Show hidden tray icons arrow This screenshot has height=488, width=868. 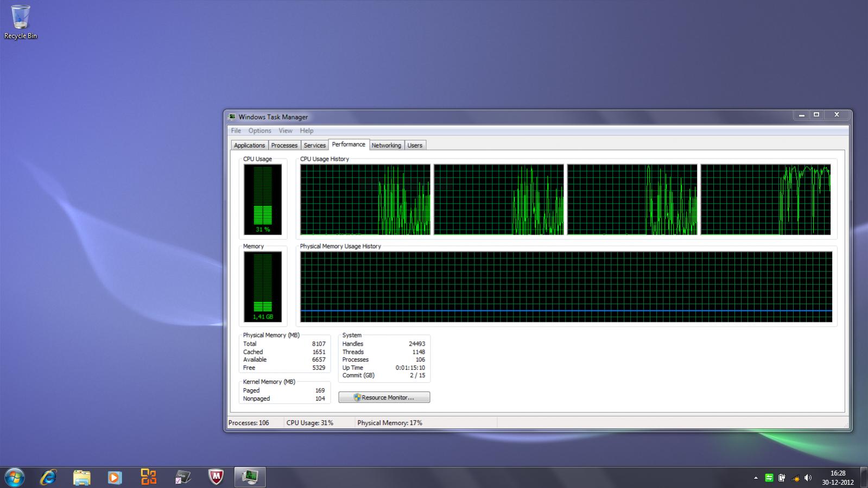click(x=756, y=478)
